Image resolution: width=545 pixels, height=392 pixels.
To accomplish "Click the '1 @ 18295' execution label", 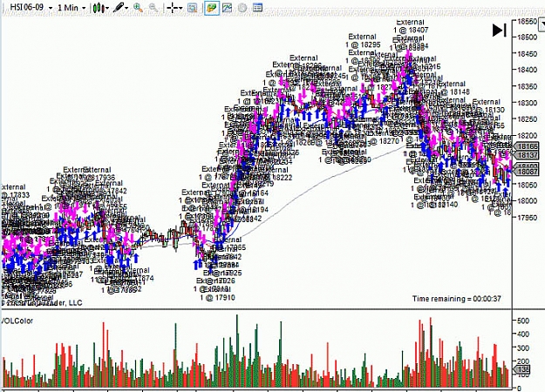I will click(x=363, y=44).
